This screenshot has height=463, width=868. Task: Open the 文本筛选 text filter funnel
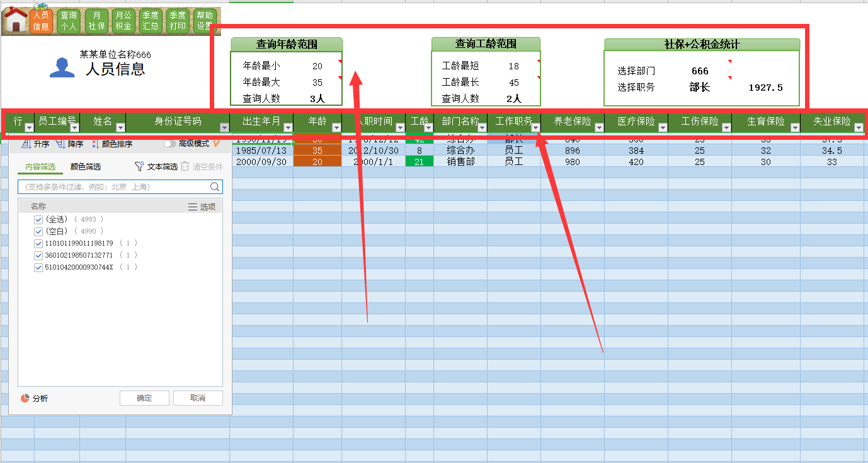pos(139,167)
